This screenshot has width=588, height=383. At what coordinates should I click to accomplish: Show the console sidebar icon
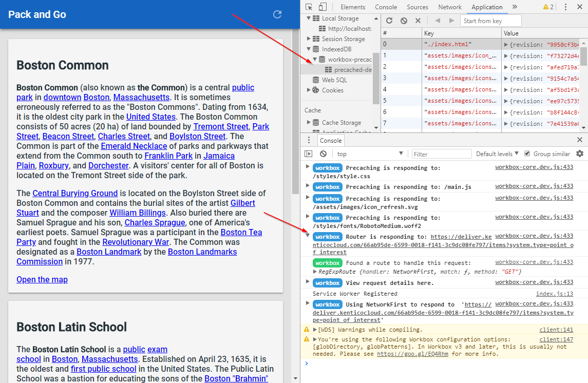point(308,154)
